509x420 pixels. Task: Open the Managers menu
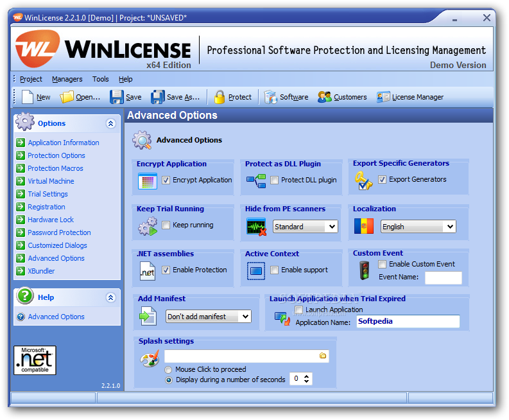(x=67, y=79)
